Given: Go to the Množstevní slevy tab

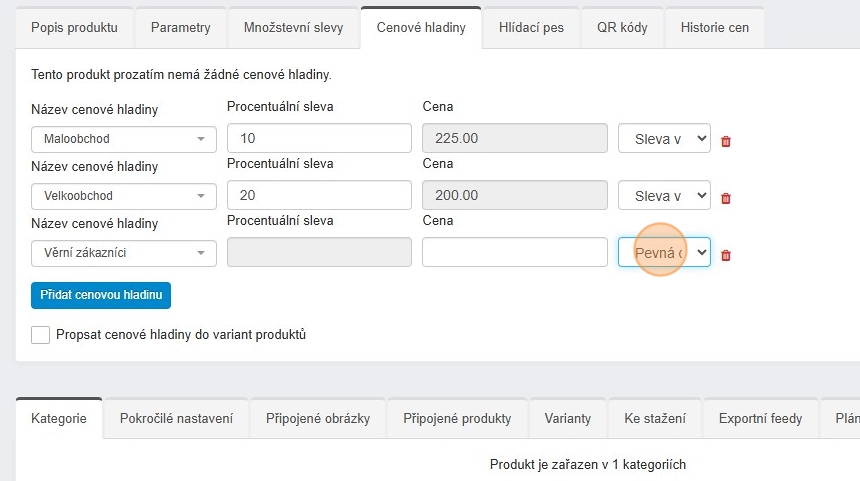Looking at the screenshot, I should (x=293, y=28).
